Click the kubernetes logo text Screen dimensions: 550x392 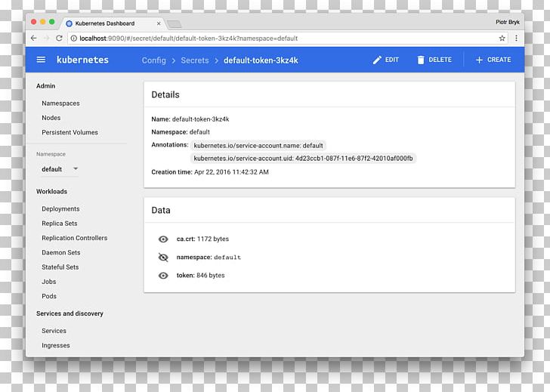tap(83, 60)
